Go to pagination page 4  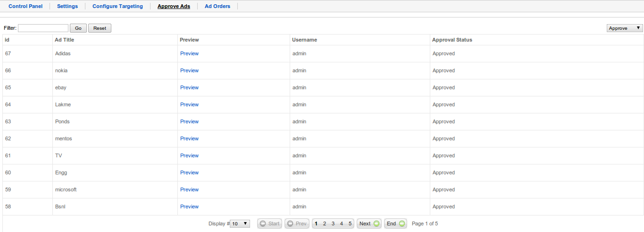click(342, 223)
